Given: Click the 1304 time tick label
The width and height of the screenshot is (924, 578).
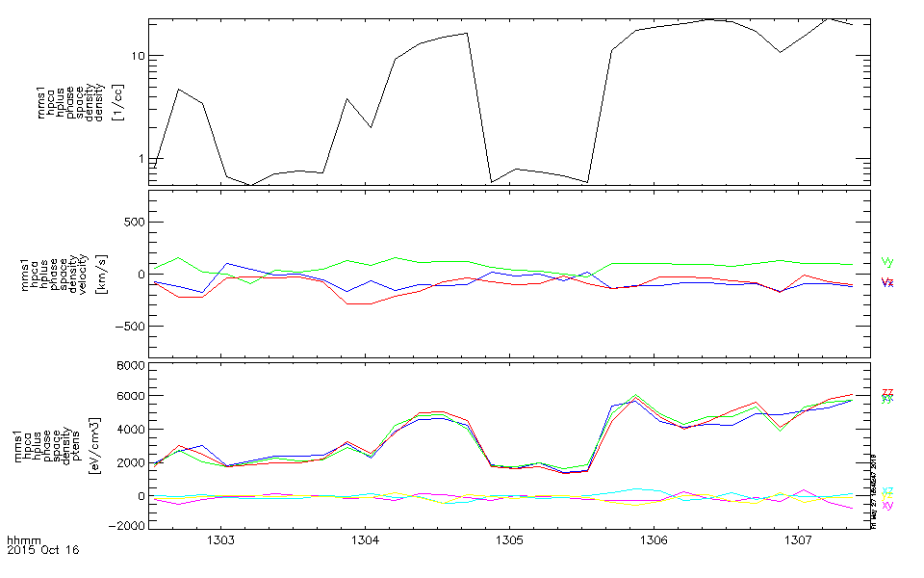Looking at the screenshot, I should 365,541.
